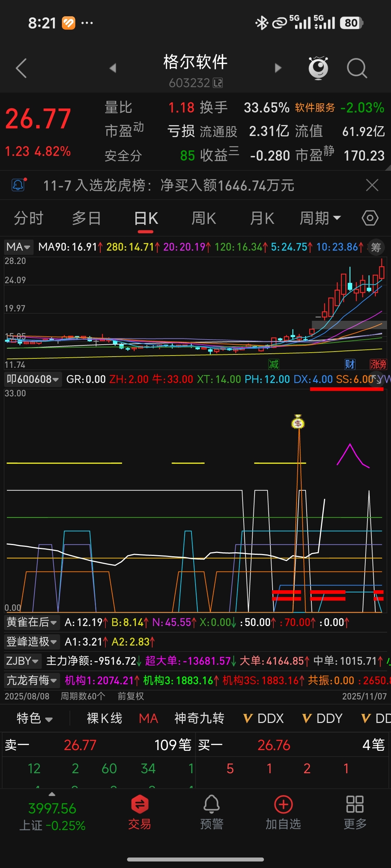Switch to 月K tab

(262, 218)
